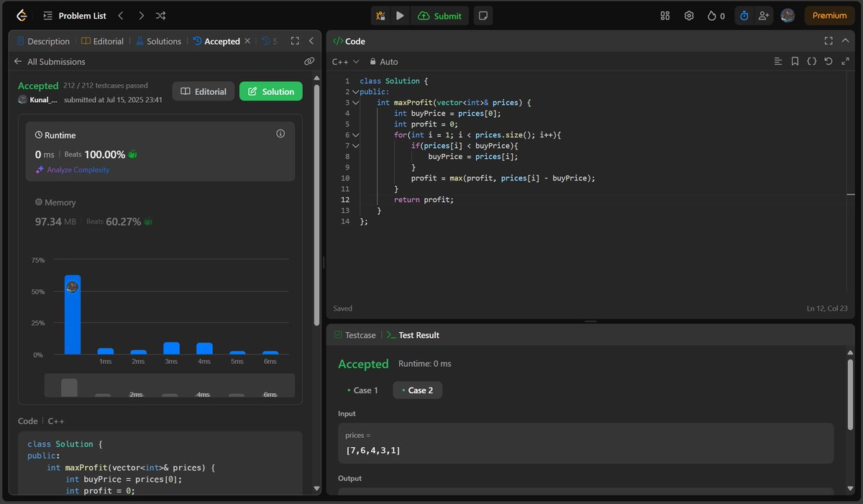This screenshot has width=863, height=504.
Task: Switch to the Solutions tab
Action: [x=159, y=41]
